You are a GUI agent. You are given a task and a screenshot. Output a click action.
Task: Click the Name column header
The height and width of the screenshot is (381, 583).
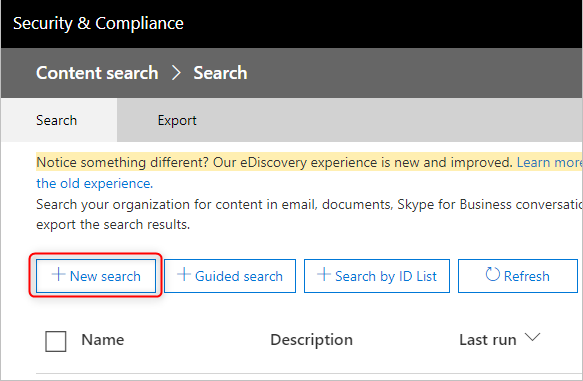tap(103, 340)
